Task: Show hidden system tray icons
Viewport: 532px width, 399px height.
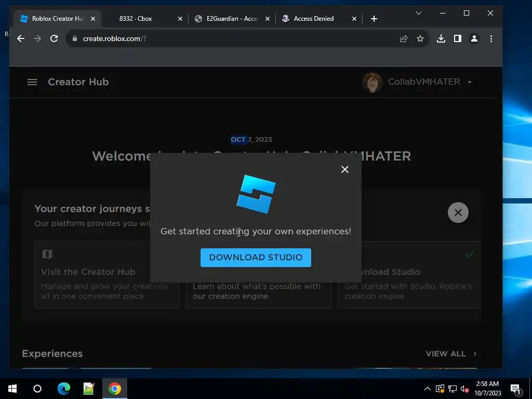Action: pyautogui.click(x=428, y=389)
